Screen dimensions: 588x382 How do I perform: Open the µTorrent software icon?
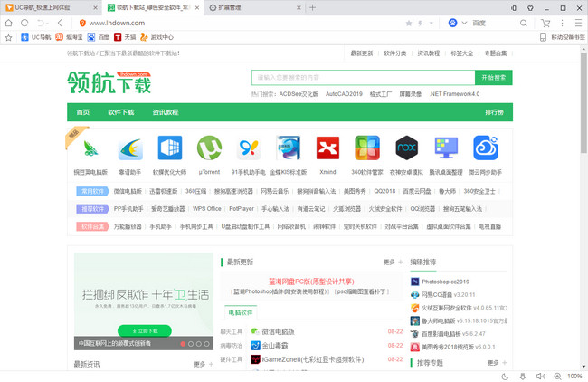click(x=209, y=148)
